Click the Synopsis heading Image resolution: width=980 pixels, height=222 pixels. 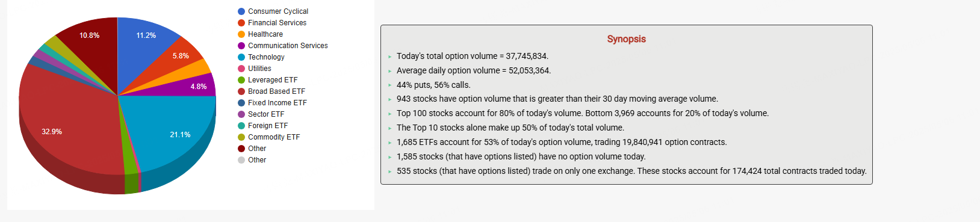(626, 39)
